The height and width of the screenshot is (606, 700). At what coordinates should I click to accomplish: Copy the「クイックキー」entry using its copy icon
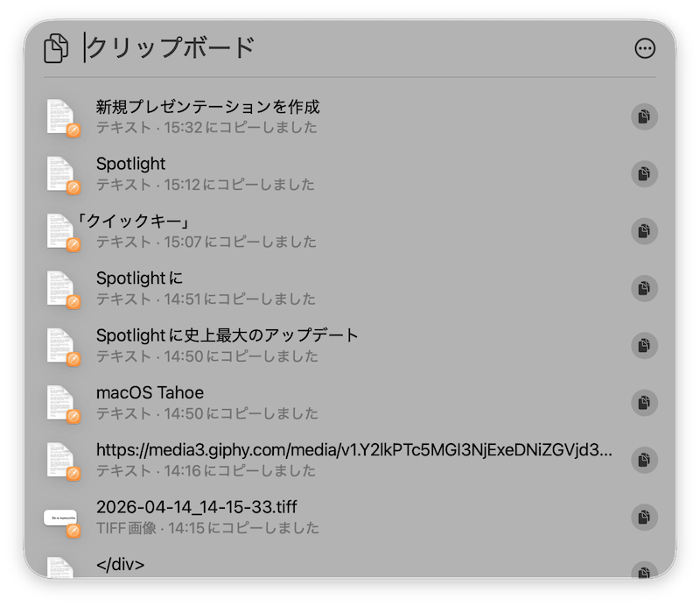(x=644, y=231)
